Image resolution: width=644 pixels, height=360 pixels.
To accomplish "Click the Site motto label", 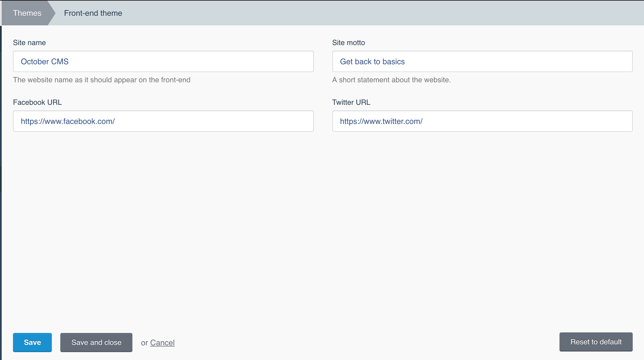I will 348,43.
